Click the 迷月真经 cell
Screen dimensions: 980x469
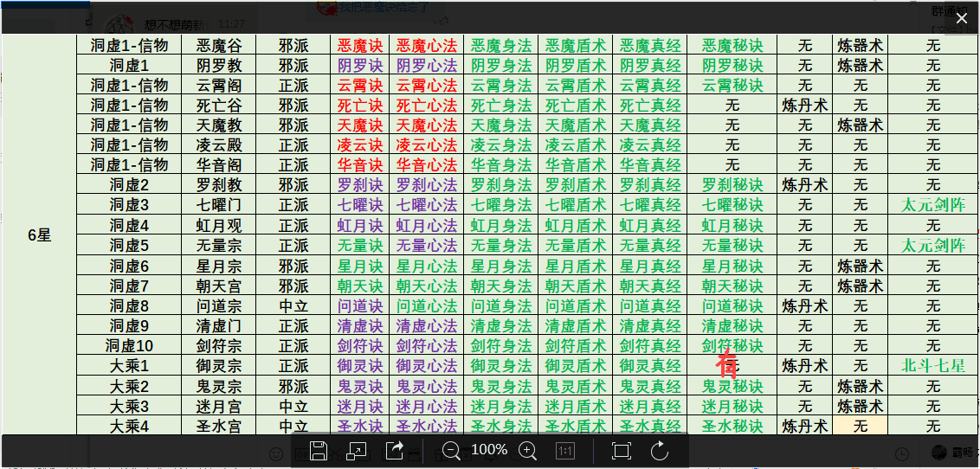click(650, 405)
